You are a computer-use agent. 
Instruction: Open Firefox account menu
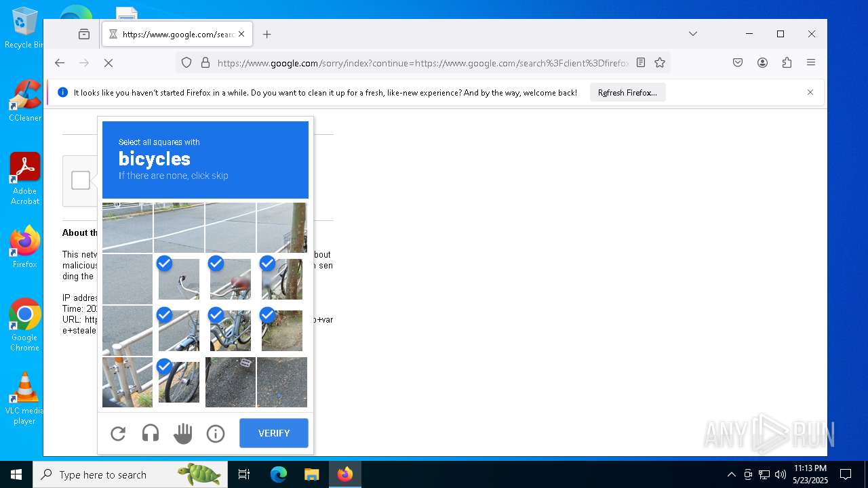coord(762,63)
